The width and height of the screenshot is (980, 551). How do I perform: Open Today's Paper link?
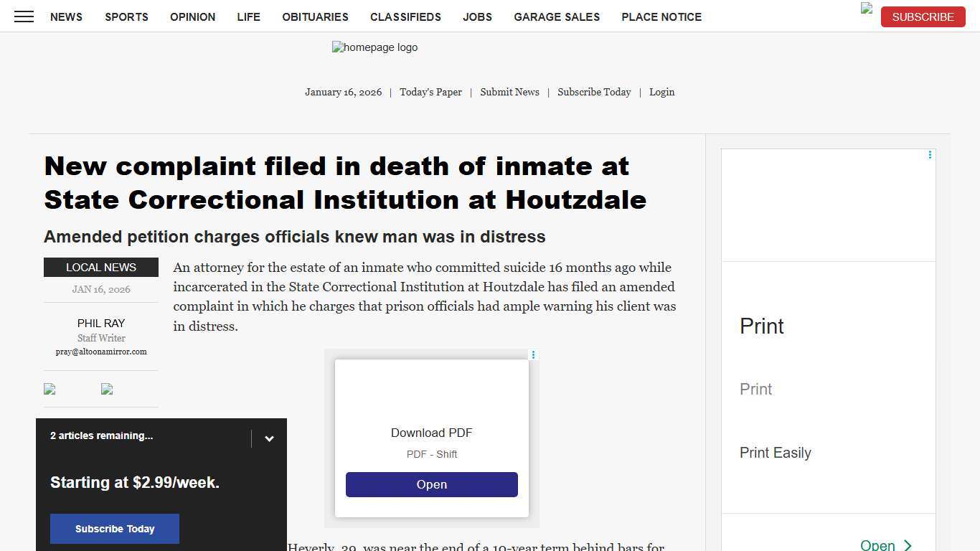(x=430, y=92)
